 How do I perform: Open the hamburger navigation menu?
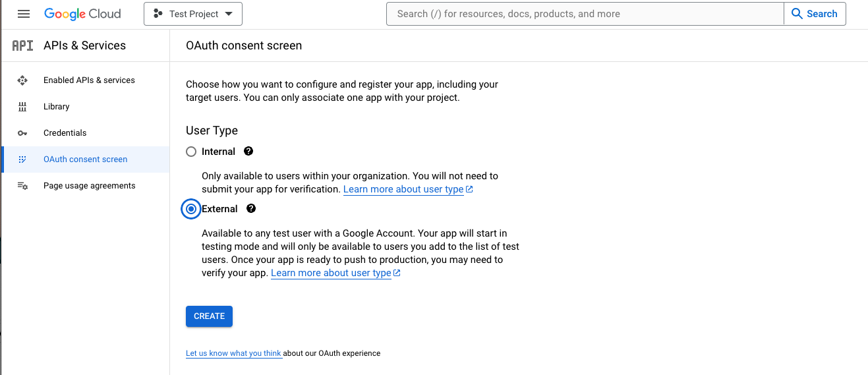click(x=24, y=14)
